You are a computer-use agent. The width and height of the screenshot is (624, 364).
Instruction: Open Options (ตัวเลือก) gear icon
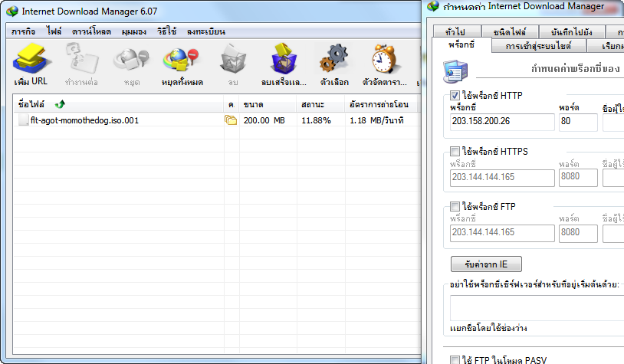point(334,59)
